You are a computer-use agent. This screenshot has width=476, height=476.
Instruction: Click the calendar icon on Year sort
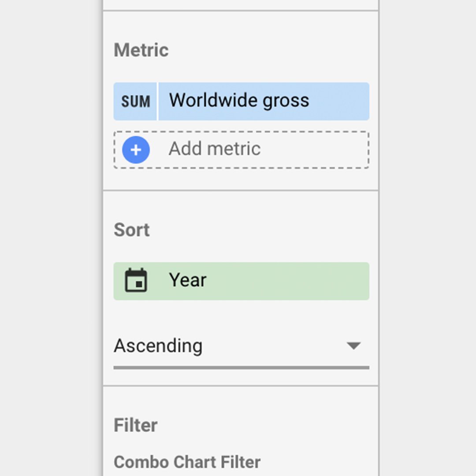click(136, 280)
